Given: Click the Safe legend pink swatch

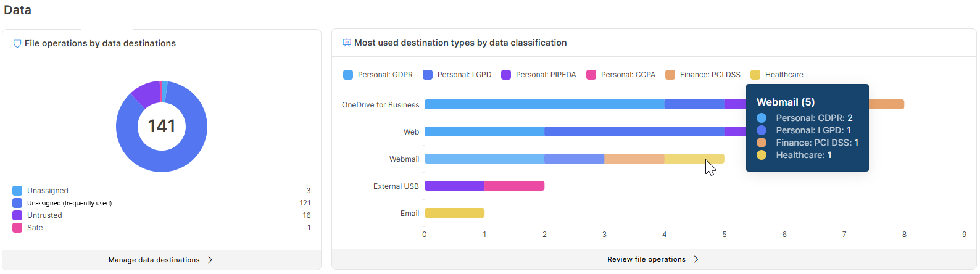Looking at the screenshot, I should 17,228.
